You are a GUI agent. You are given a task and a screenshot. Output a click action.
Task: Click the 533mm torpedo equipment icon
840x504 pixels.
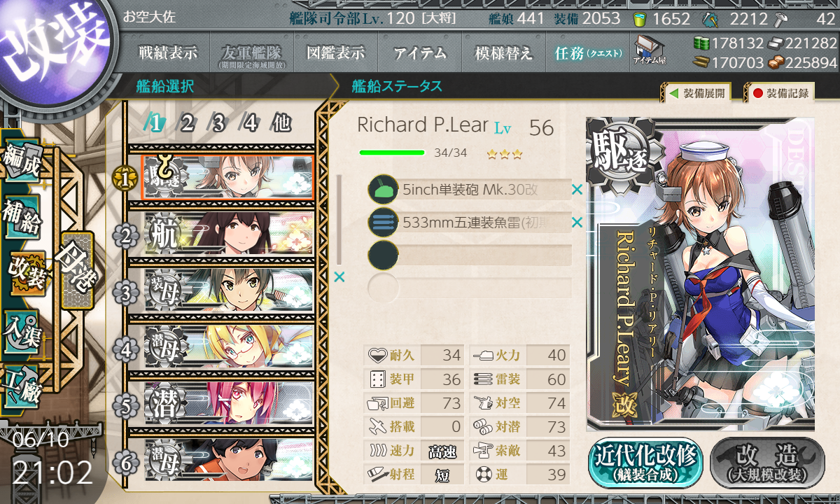[383, 223]
